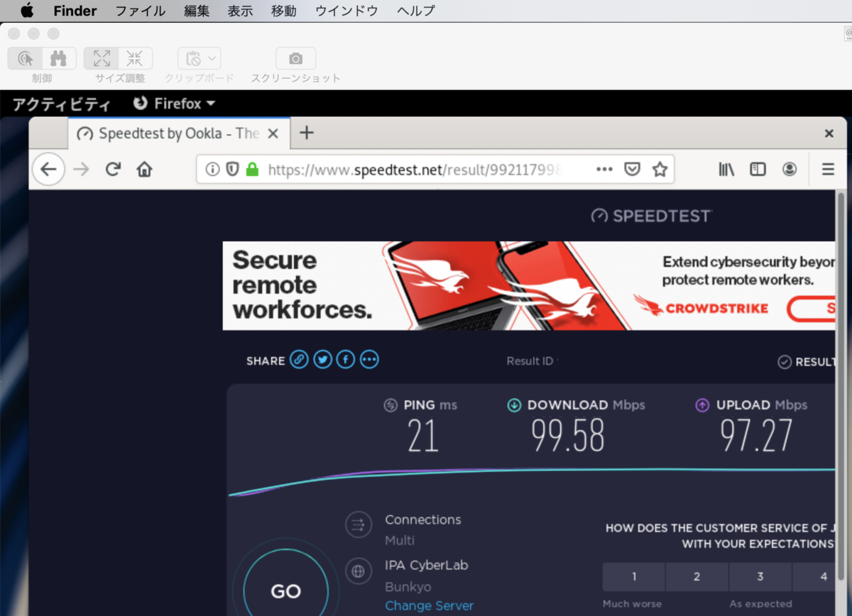
Task: Rate customer service as 2
Action: coord(697,577)
